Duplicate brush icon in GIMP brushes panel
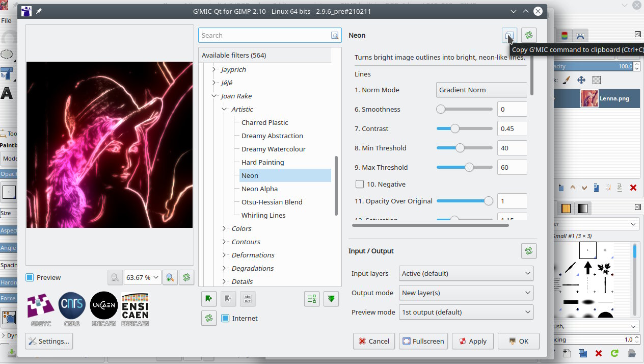This screenshot has width=644, height=364. pyautogui.click(x=583, y=353)
